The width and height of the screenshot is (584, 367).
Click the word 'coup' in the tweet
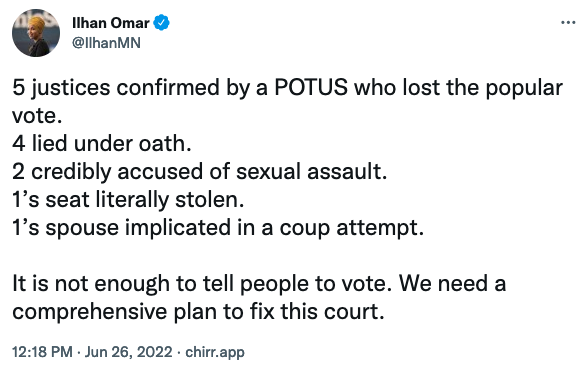click(x=305, y=228)
